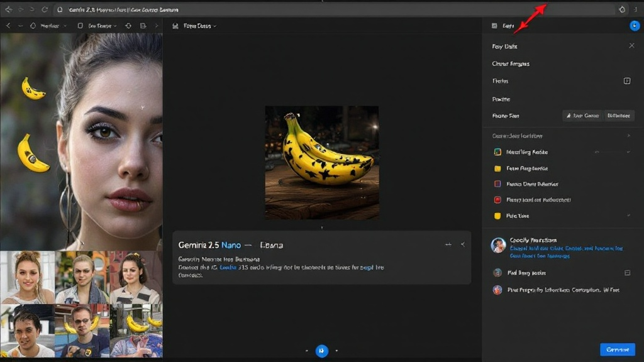
Task: Select the top-middle person with scarf thumbnail
Action: click(82, 277)
